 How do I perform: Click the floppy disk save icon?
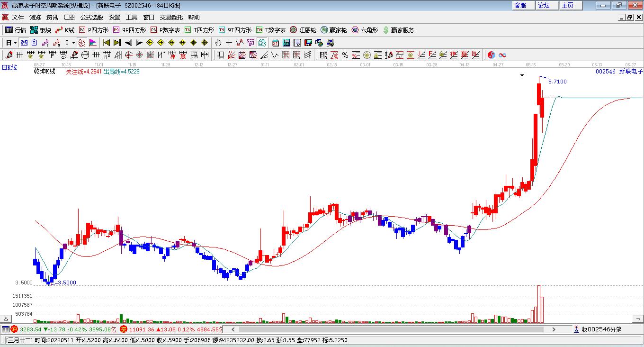click(x=308, y=43)
